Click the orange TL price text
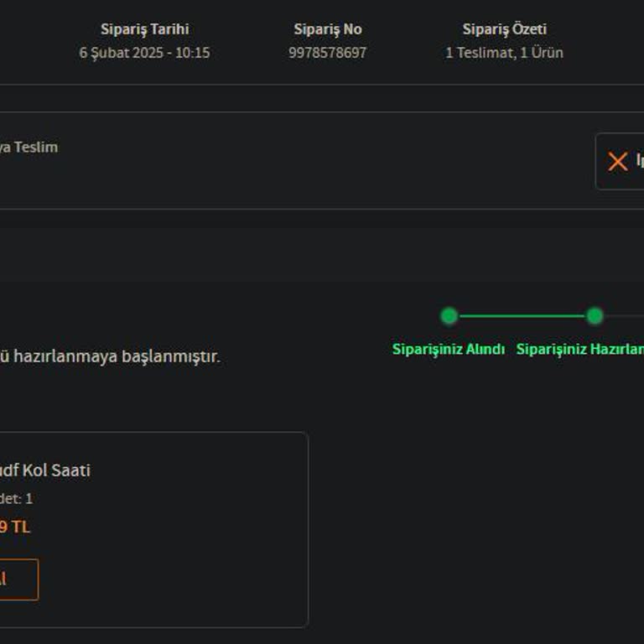 coord(15,527)
